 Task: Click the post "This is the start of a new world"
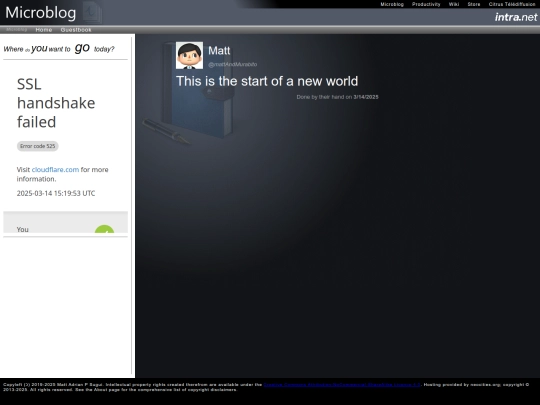coord(267,81)
